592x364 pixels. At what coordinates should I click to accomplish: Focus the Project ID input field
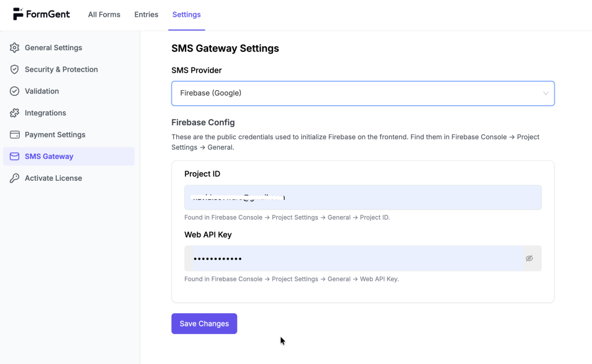pyautogui.click(x=363, y=197)
